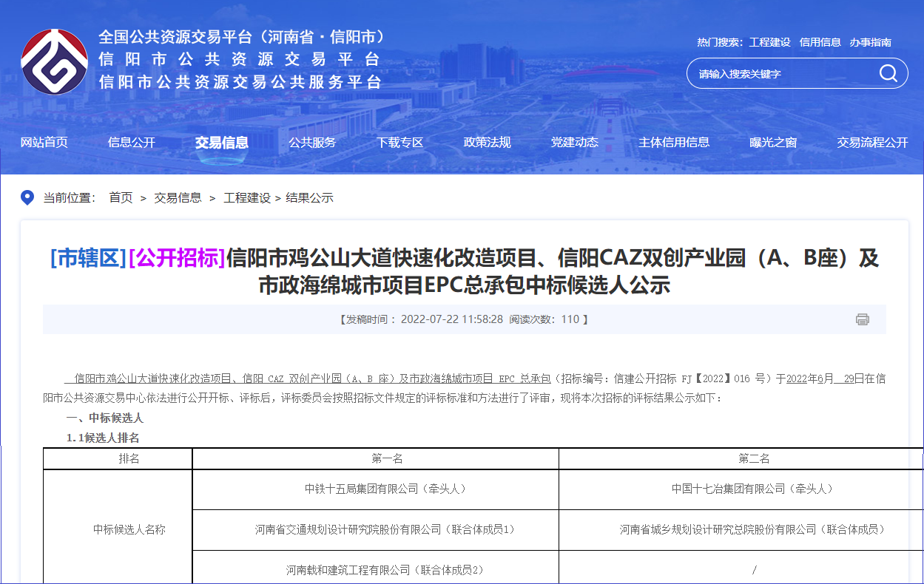Navigate to 政策法规

coord(487,143)
